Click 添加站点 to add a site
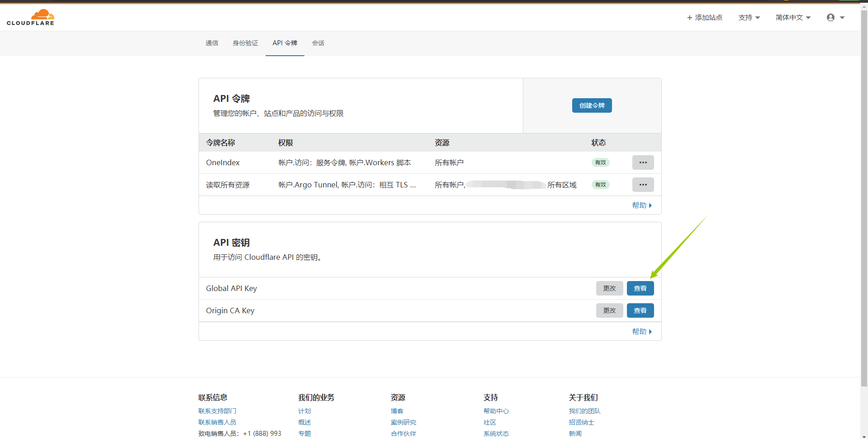Image resolution: width=868 pixels, height=439 pixels. (704, 18)
